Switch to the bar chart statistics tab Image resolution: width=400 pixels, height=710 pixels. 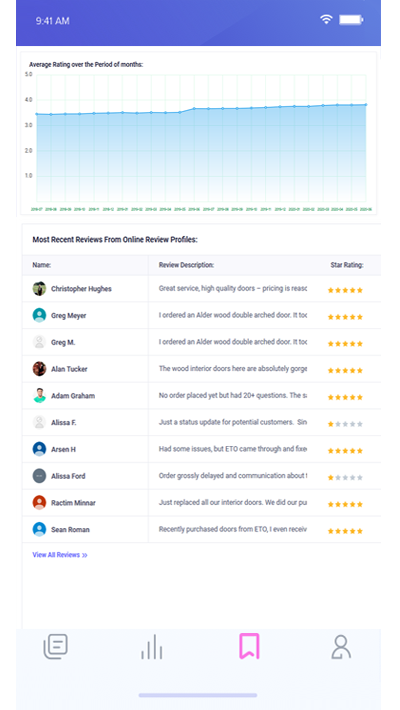[x=151, y=647]
